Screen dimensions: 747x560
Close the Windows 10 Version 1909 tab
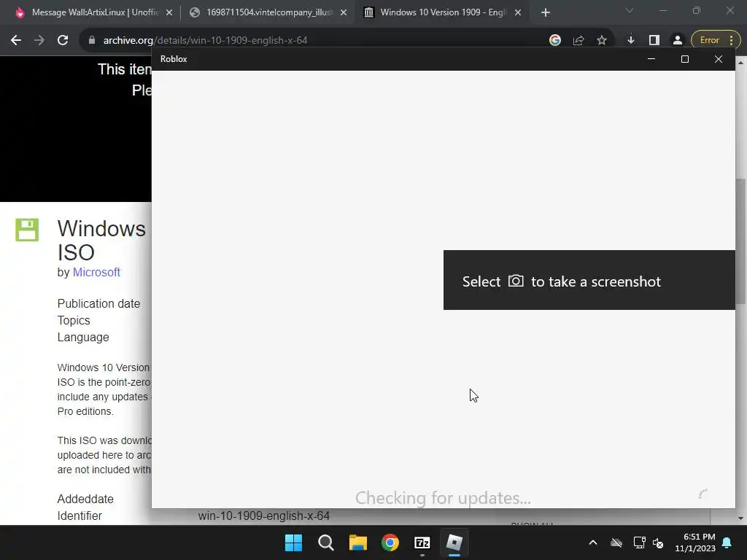[x=518, y=13]
